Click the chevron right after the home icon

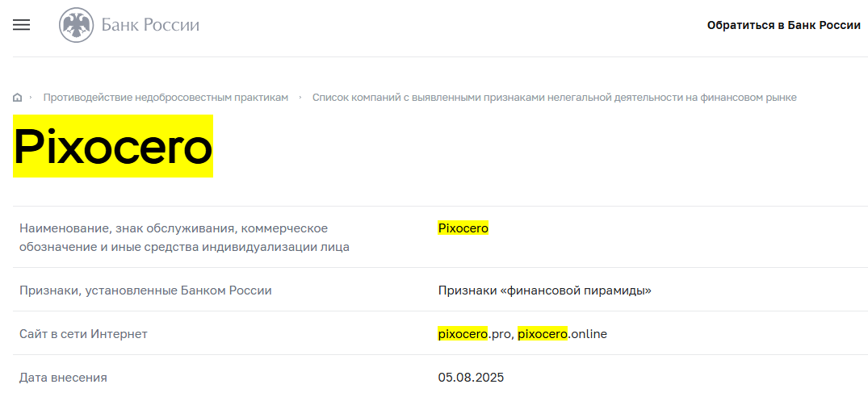coord(31,98)
